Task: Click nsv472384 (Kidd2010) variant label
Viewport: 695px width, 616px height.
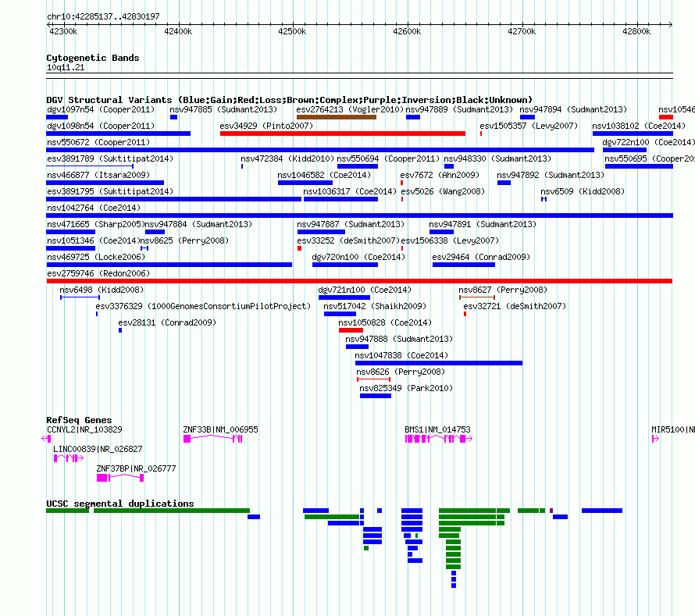Action: 287,158
